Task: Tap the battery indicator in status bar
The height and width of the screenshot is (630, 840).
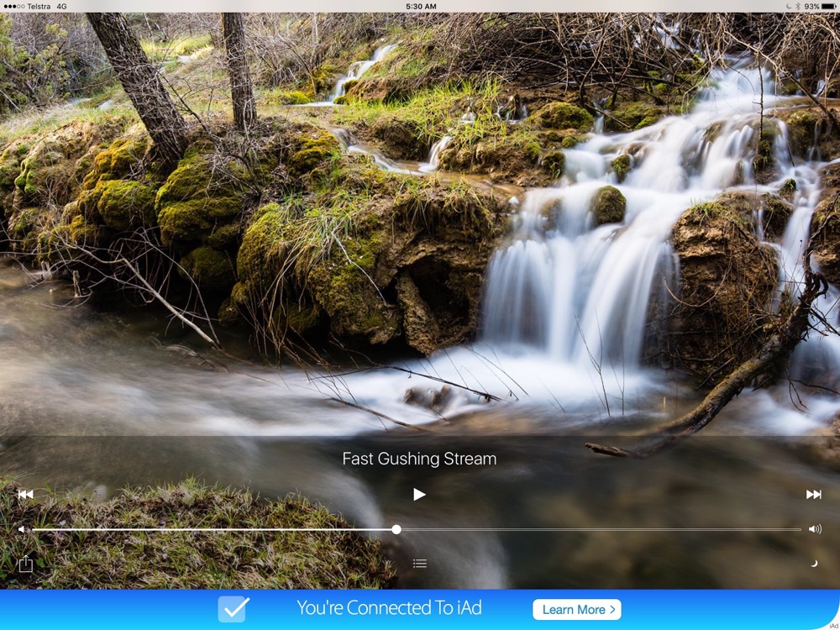Action: coord(828,7)
